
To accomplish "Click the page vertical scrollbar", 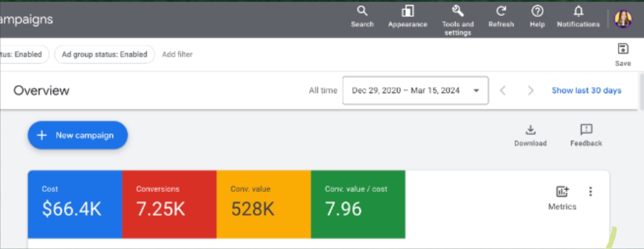I will [641, 92].
